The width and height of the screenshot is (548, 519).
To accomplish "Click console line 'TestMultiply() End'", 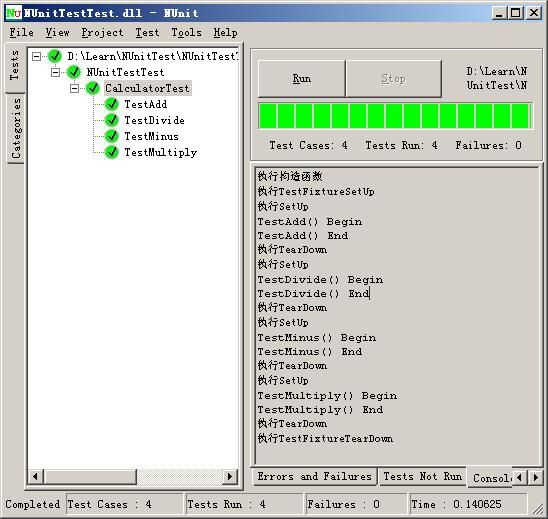I will [x=320, y=410].
